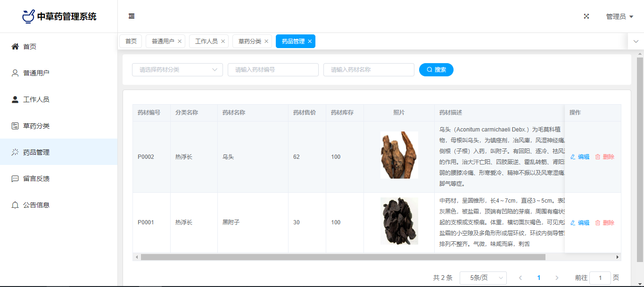Open 留言反馈 in the sidebar
Screen dimensions: 644x287
coord(36,179)
